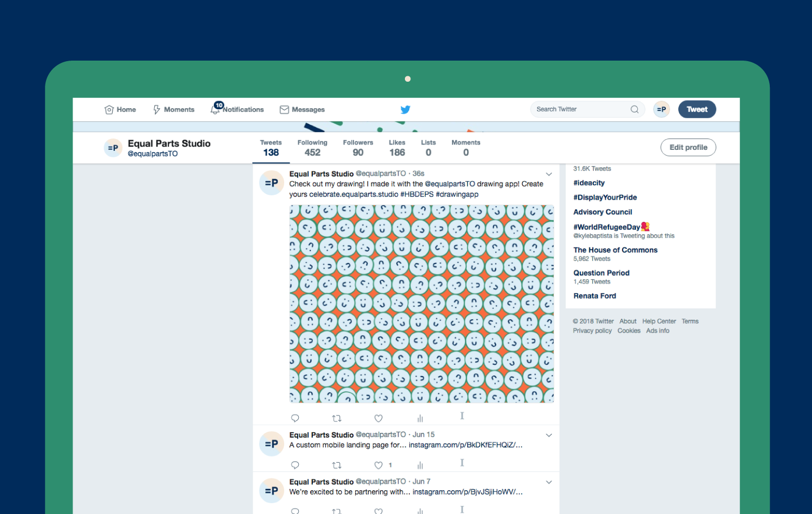The image size is (812, 514).
Task: Click the blue Tweet button
Action: (697, 109)
